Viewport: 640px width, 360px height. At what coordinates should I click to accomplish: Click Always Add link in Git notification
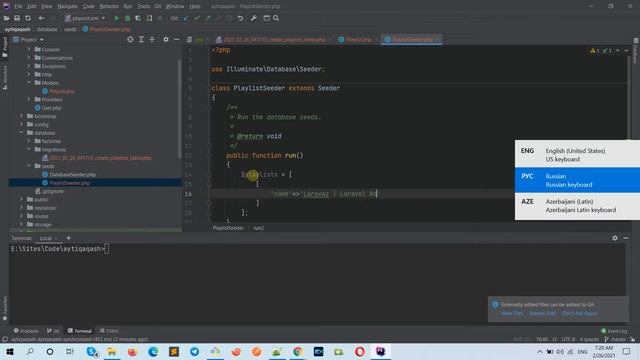click(x=542, y=313)
